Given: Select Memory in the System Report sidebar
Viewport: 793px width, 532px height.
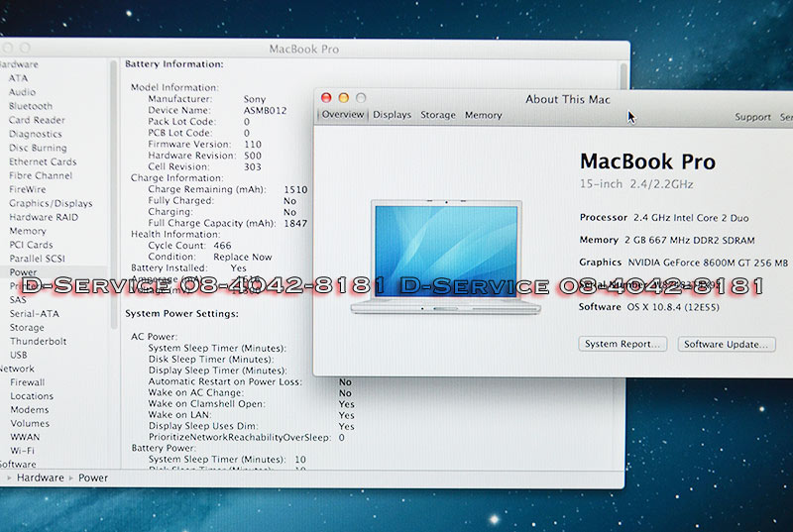Looking at the screenshot, I should pos(28,231).
